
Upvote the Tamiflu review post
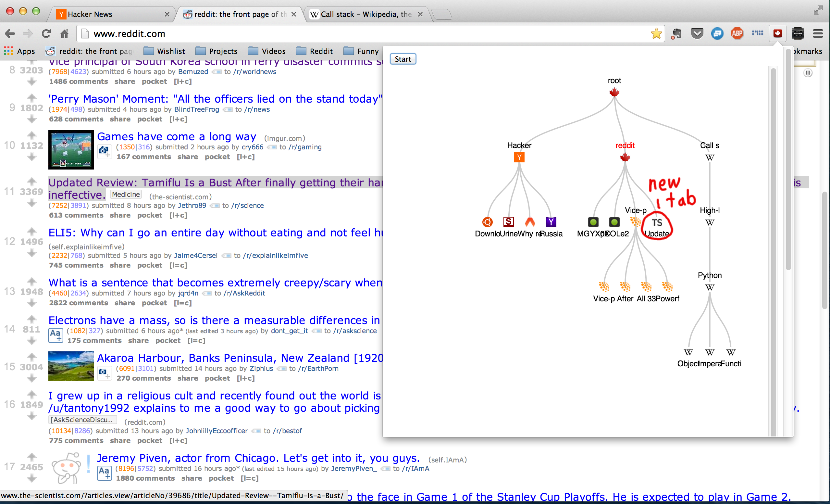tap(32, 182)
